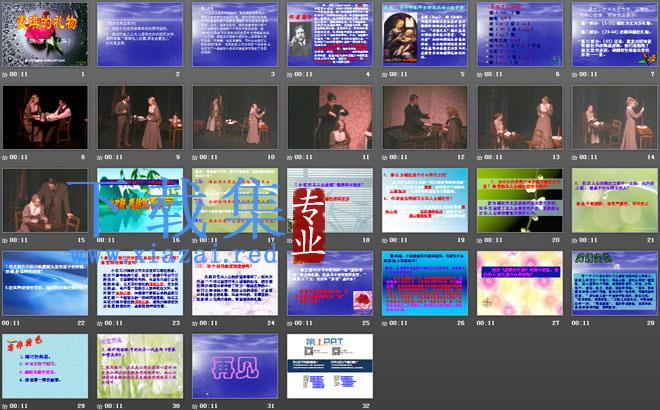Select slide 4 thumbnail with author portrait
The width and height of the screenshot is (660, 410).
point(330,34)
